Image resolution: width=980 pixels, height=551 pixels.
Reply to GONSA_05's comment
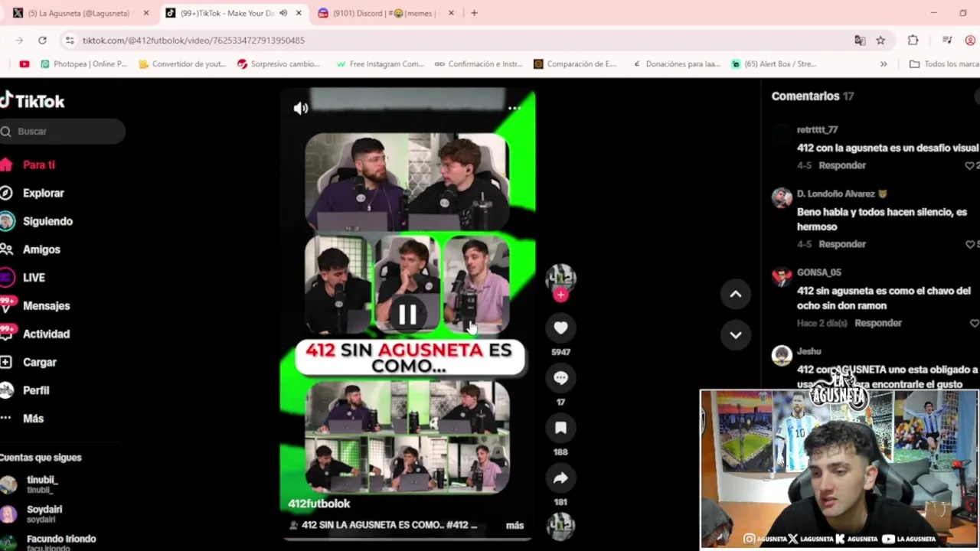point(878,323)
